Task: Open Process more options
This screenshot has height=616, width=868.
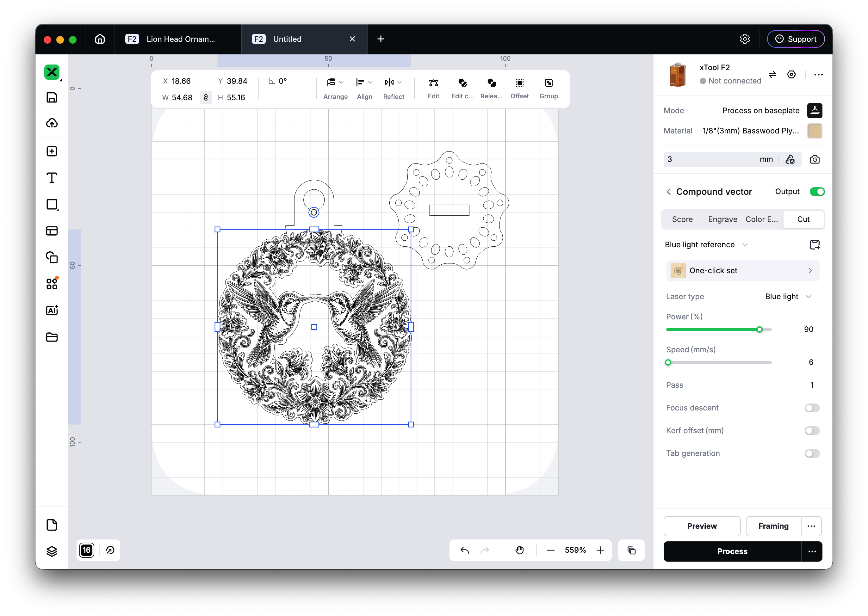Action: [812, 551]
